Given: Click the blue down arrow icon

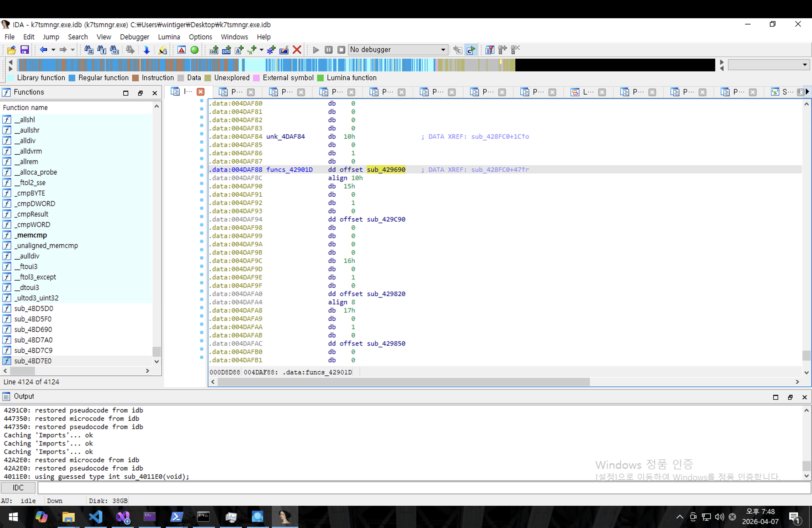Looking at the screenshot, I should [146, 50].
